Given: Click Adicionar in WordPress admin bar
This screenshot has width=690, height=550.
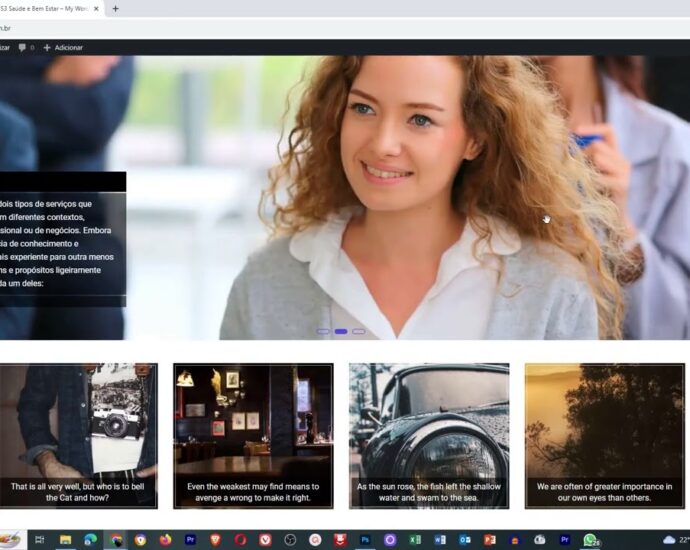Looking at the screenshot, I should pyautogui.click(x=63, y=47).
